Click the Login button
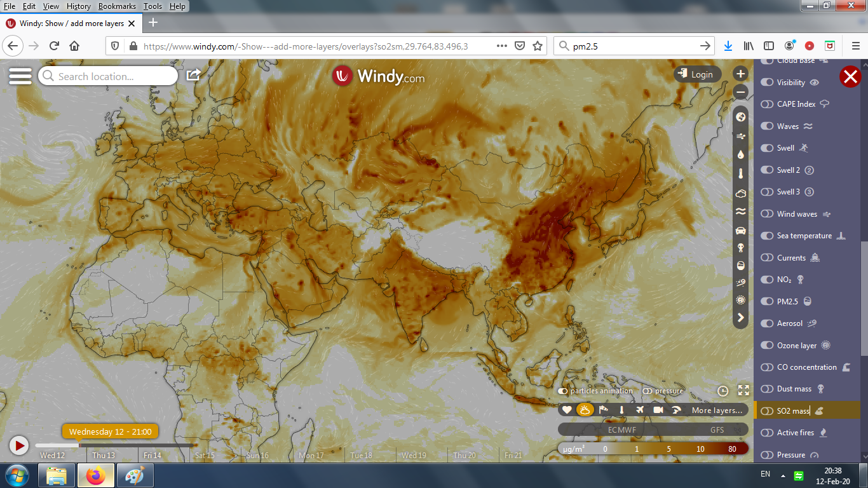868x488 pixels. [696, 74]
